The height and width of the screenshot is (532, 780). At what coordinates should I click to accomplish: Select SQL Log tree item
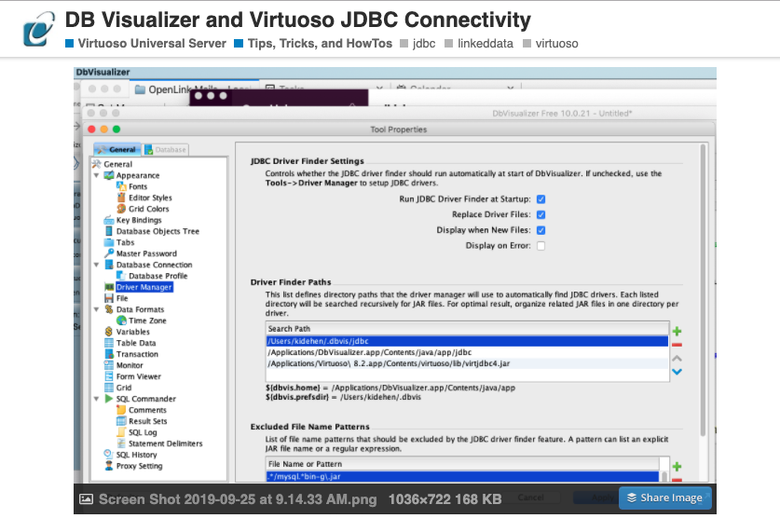pyautogui.click(x=143, y=432)
